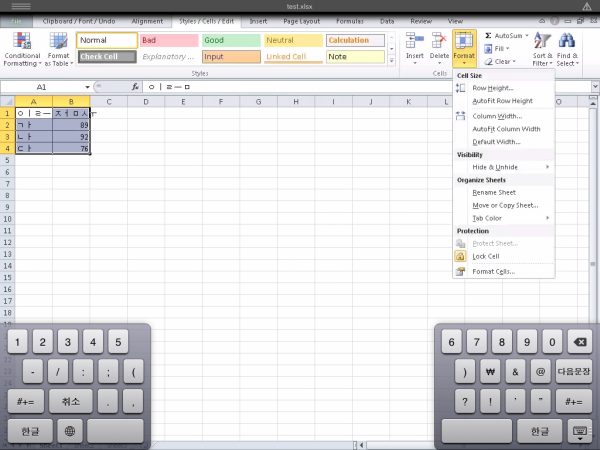Open the Review tab
This screenshot has width=600, height=450.
tap(421, 21)
